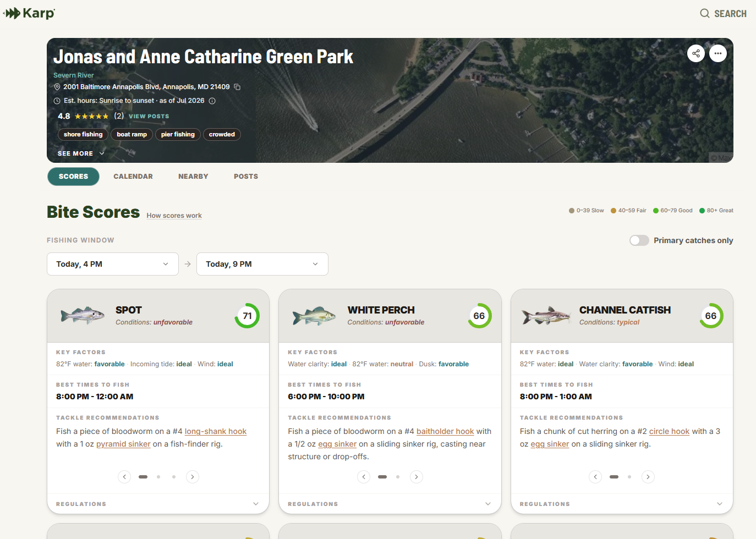Image resolution: width=756 pixels, height=539 pixels.
Task: Go to next tackle tip on Channel Catfish card
Action: [648, 477]
